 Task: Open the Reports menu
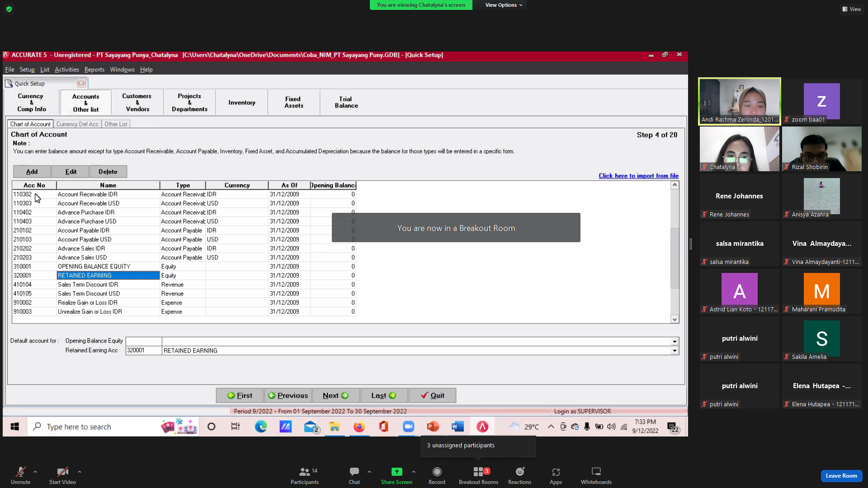[94, 70]
